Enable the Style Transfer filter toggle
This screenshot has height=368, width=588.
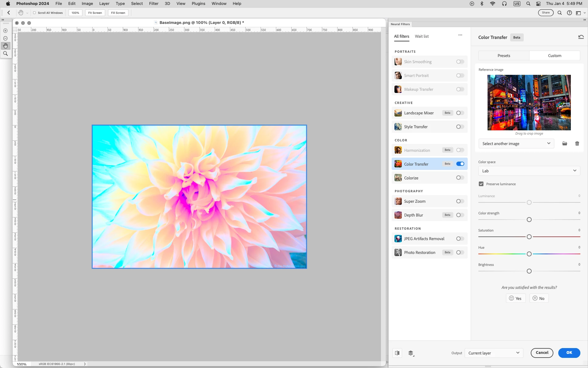pos(460,127)
